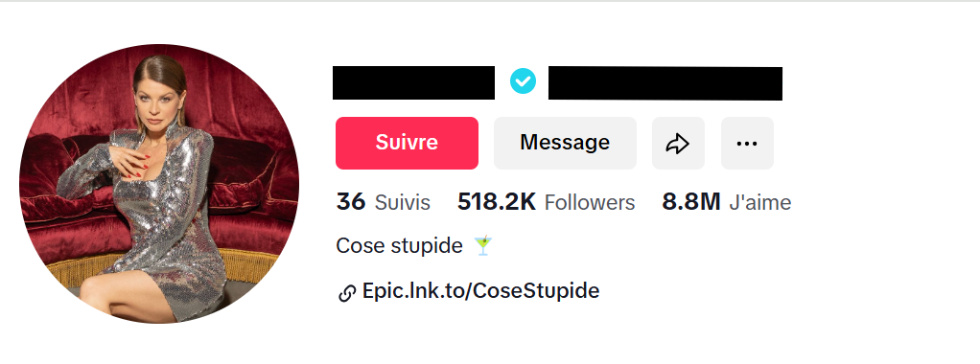Open the Epic.lnk.to/CoseStupide link
980x364 pixels.
[x=480, y=291]
